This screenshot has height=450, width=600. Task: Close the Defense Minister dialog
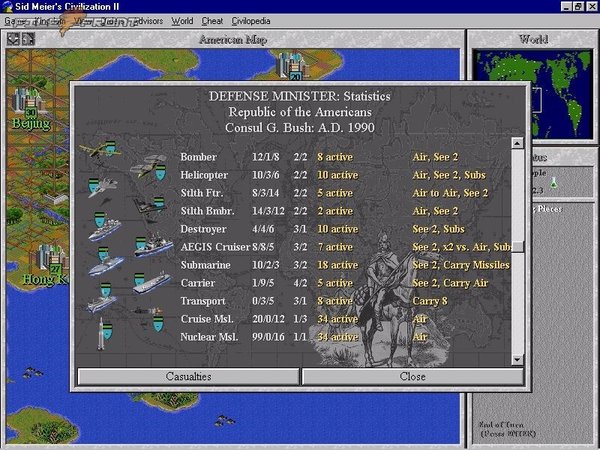click(412, 377)
